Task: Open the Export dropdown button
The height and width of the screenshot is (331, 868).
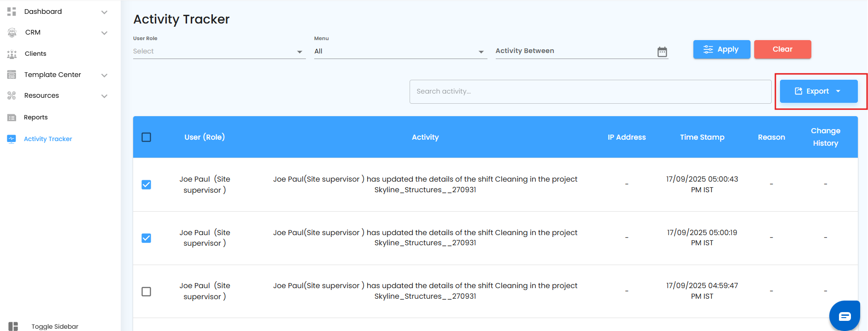Action: pyautogui.click(x=819, y=91)
